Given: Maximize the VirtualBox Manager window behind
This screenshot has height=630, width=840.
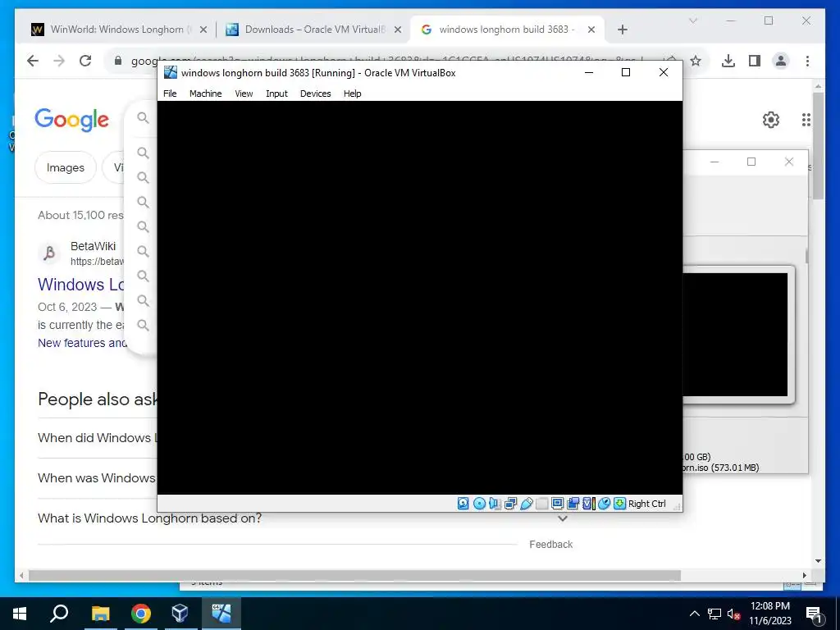Looking at the screenshot, I should click(x=751, y=162).
